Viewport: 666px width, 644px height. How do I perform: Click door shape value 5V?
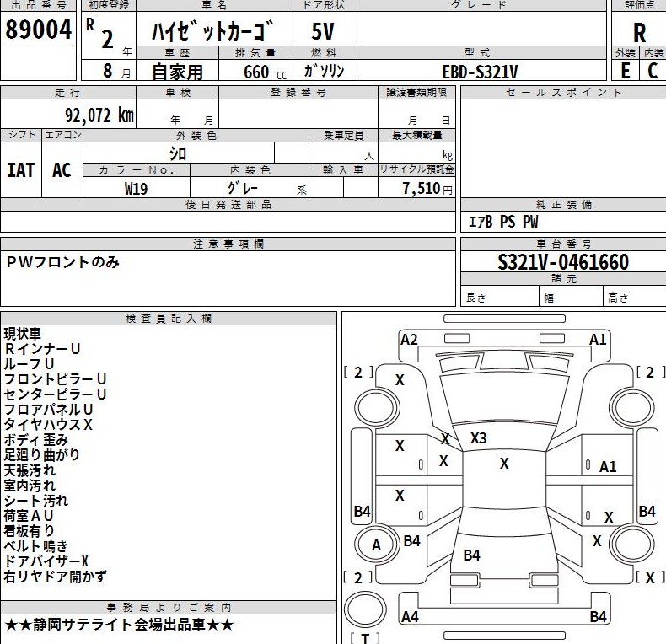[323, 31]
